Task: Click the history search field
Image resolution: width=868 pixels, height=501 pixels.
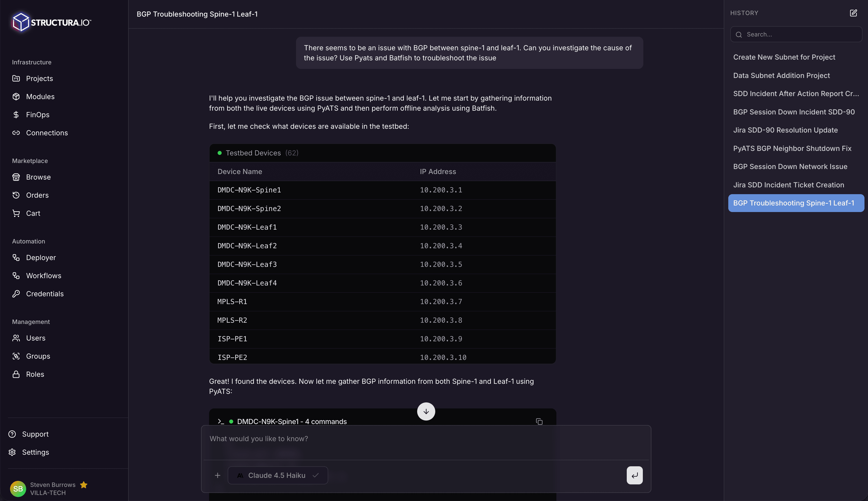Action: coord(795,34)
